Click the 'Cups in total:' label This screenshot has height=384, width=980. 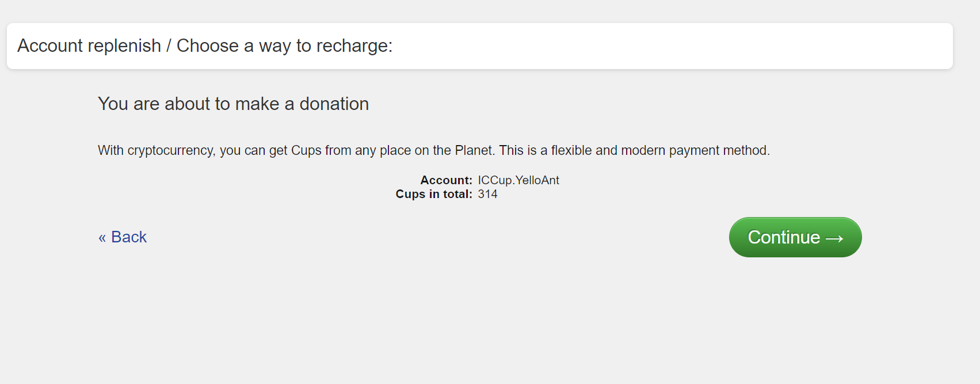coord(434,194)
